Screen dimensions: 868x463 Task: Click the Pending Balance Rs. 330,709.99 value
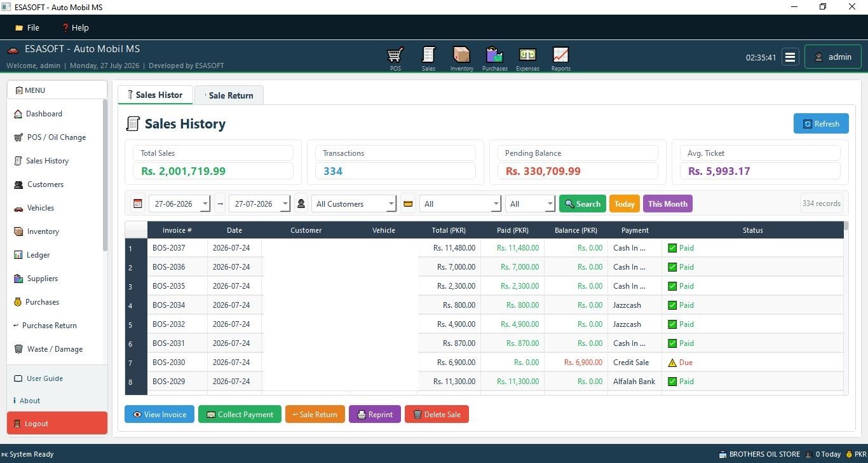(543, 171)
